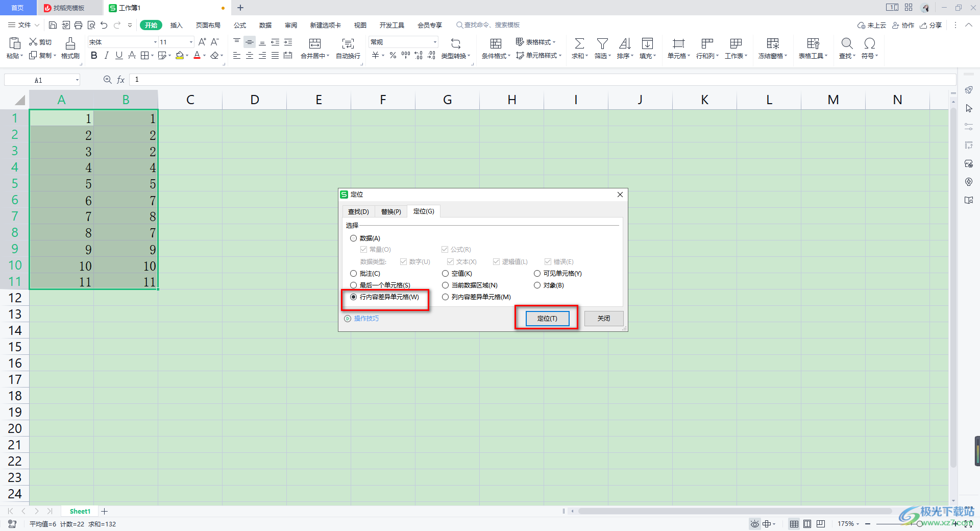Toggle Underline formatting
980x531 pixels.
[x=119, y=56]
